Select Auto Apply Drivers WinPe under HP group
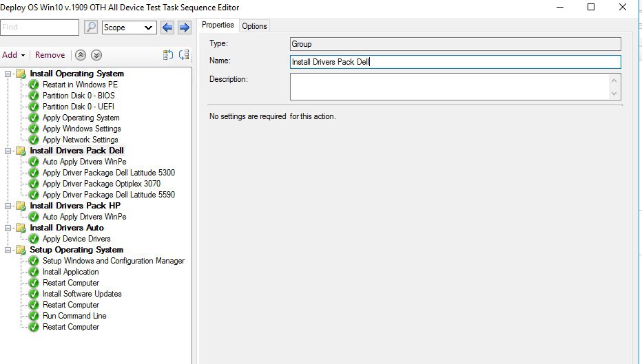Viewport: 642px width, 364px height. point(84,217)
